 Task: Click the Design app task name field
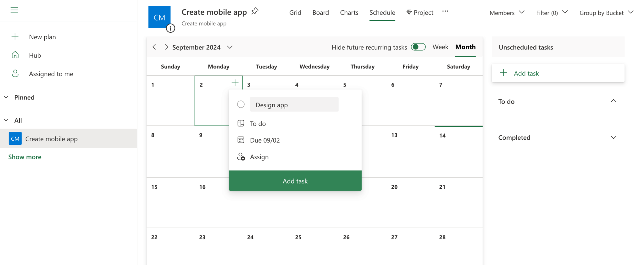[294, 104]
